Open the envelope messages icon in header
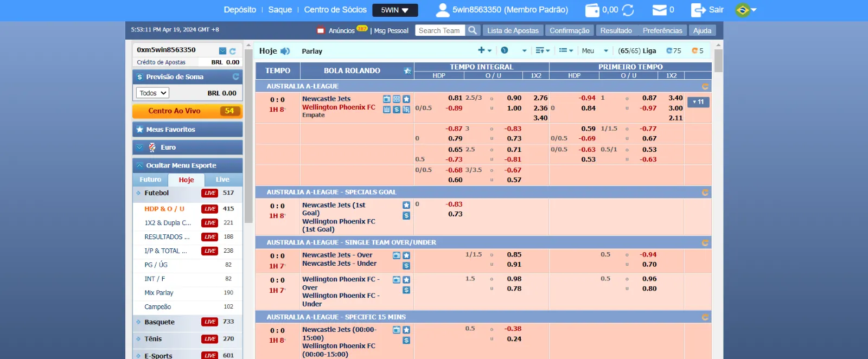The width and height of the screenshot is (868, 359). 659,10
